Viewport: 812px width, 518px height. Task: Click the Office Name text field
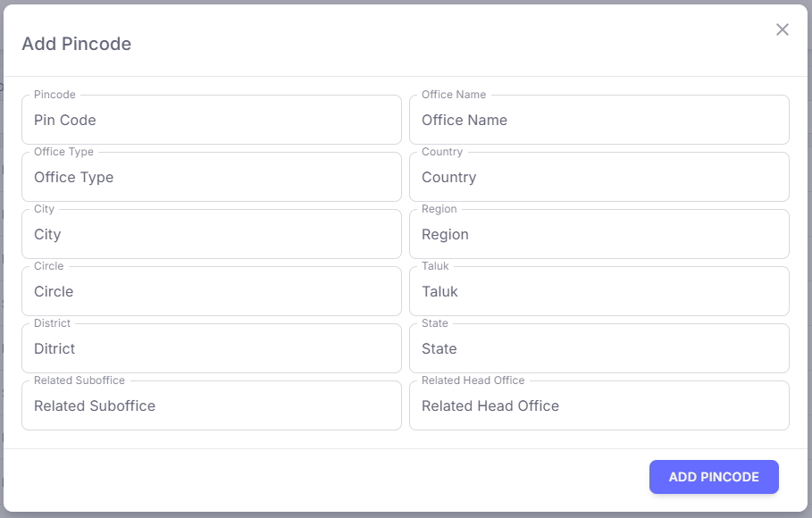pos(599,121)
